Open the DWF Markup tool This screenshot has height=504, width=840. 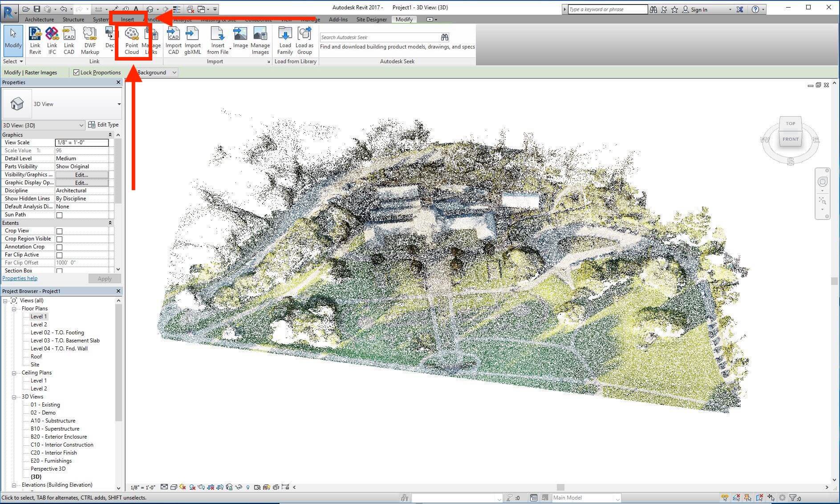click(x=90, y=41)
